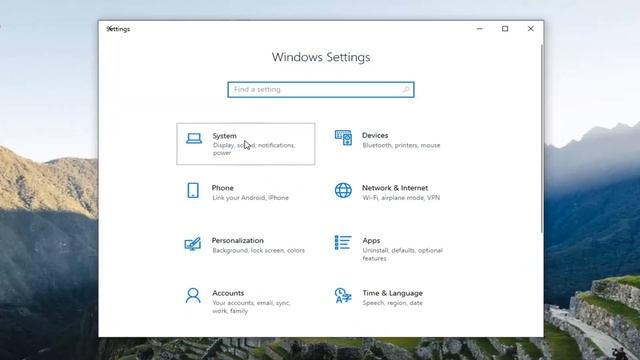Open Network & Internet label
640x360 pixels.
coord(395,188)
